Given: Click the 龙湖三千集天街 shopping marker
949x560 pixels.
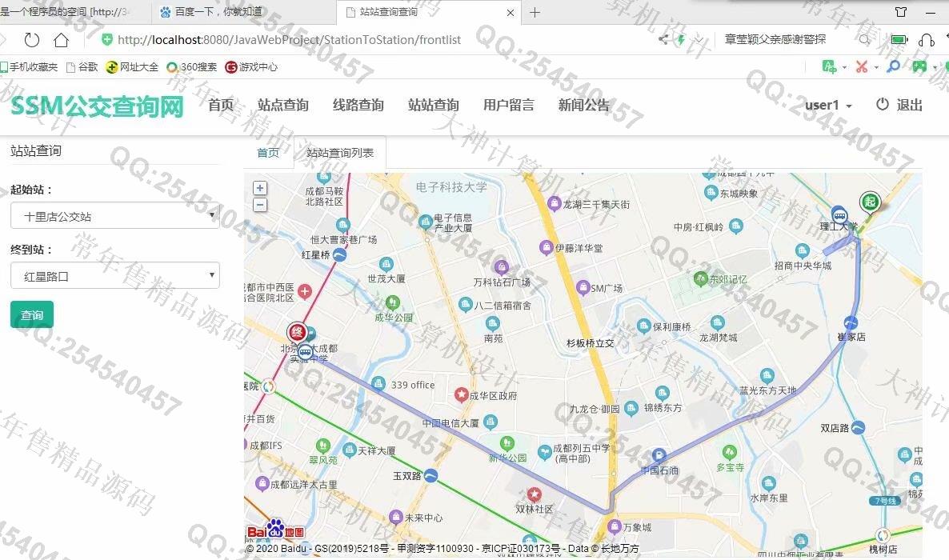Looking at the screenshot, I should point(554,204).
